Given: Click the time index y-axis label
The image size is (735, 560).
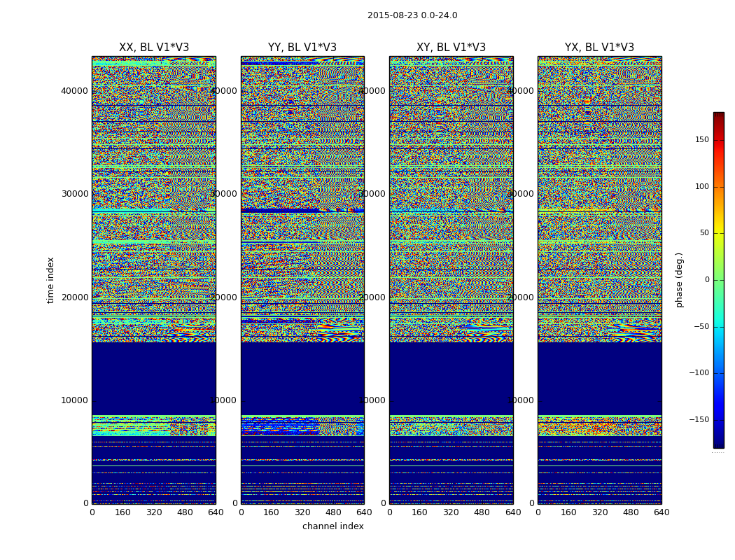Looking at the screenshot, I should coord(50,280).
